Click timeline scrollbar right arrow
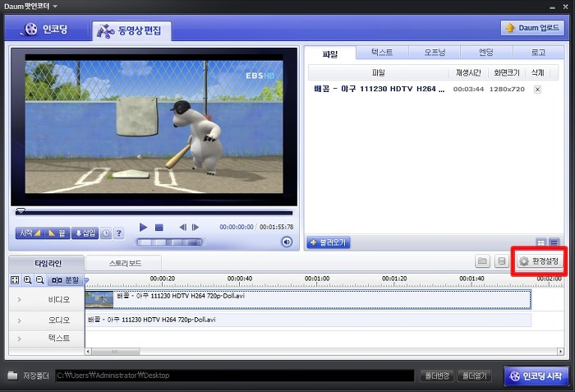Viewport: 575px width, 392px height. pyautogui.click(x=560, y=352)
